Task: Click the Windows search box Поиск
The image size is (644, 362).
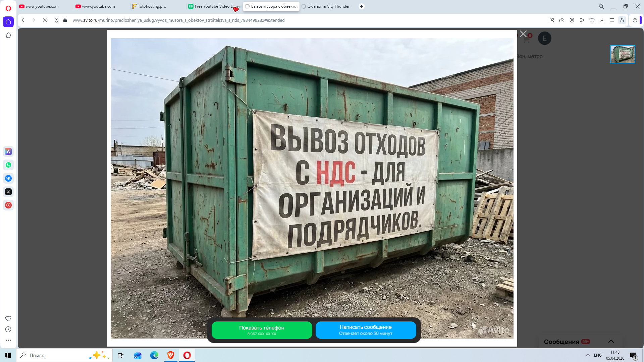Action: tap(57, 355)
